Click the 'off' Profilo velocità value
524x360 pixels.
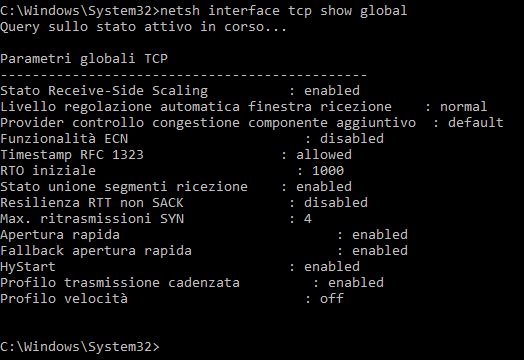click(332, 299)
